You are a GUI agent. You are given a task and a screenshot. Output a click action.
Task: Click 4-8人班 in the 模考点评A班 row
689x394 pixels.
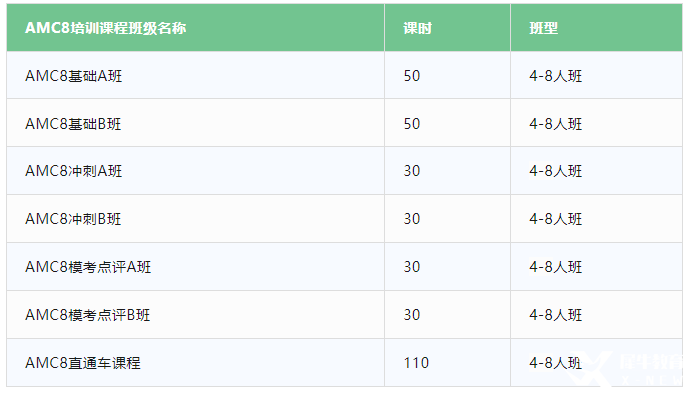click(x=555, y=267)
